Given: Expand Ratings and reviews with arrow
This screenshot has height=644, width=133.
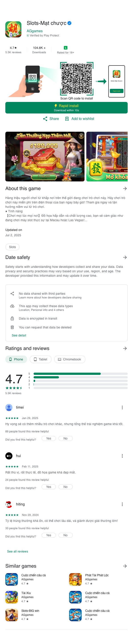Looking at the screenshot, I should click(x=125, y=348).
